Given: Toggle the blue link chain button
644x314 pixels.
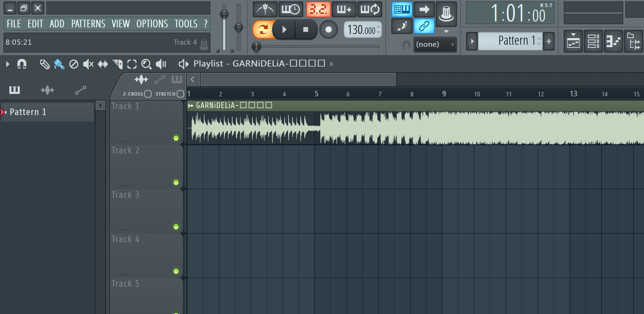Looking at the screenshot, I should click(x=424, y=26).
